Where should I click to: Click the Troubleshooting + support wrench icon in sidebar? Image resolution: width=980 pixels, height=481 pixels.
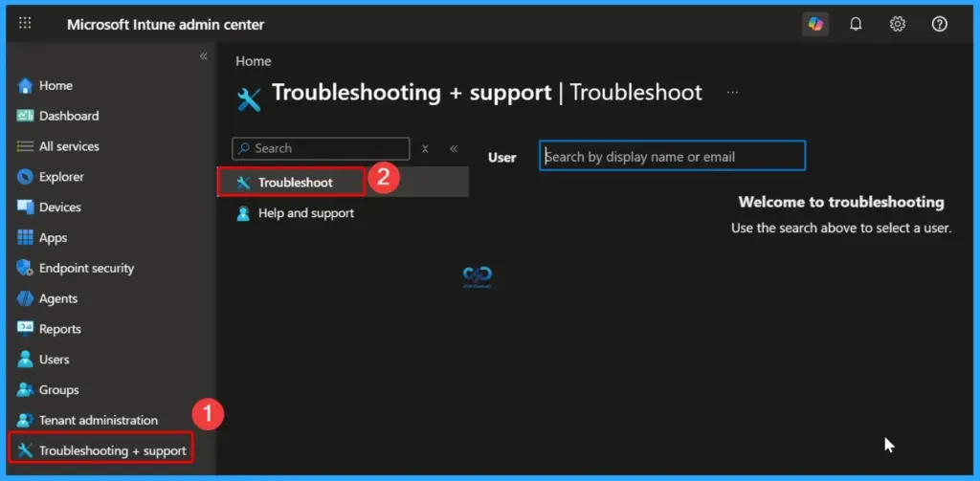(x=25, y=450)
